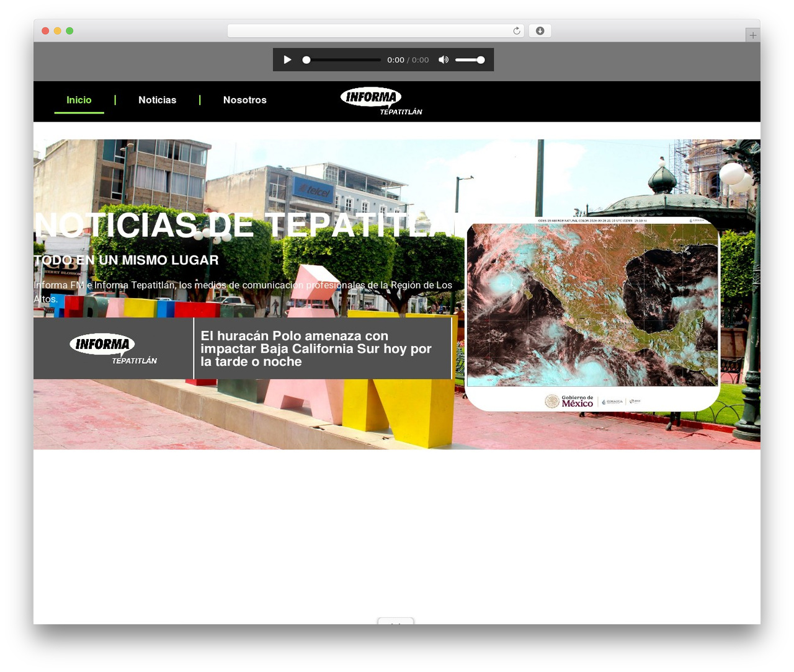Open a new tab with plus button
Viewport: 794px width, 672px height.
point(752,35)
